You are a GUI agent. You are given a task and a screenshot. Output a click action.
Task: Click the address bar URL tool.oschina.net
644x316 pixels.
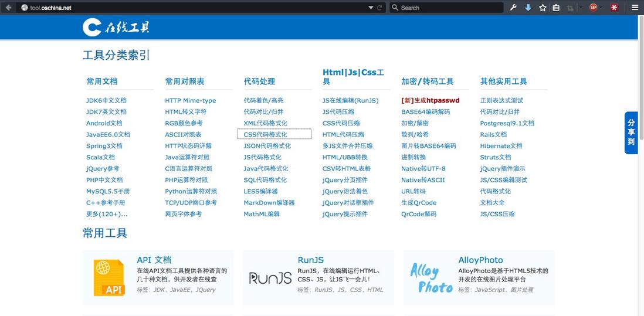coord(50,8)
